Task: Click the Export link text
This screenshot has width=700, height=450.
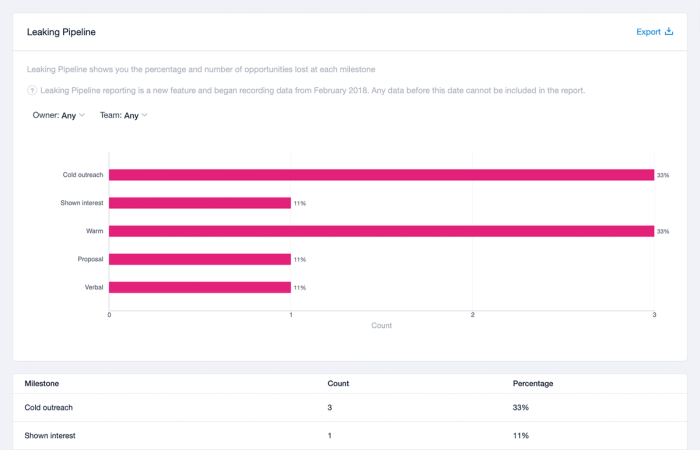Action: tap(648, 32)
